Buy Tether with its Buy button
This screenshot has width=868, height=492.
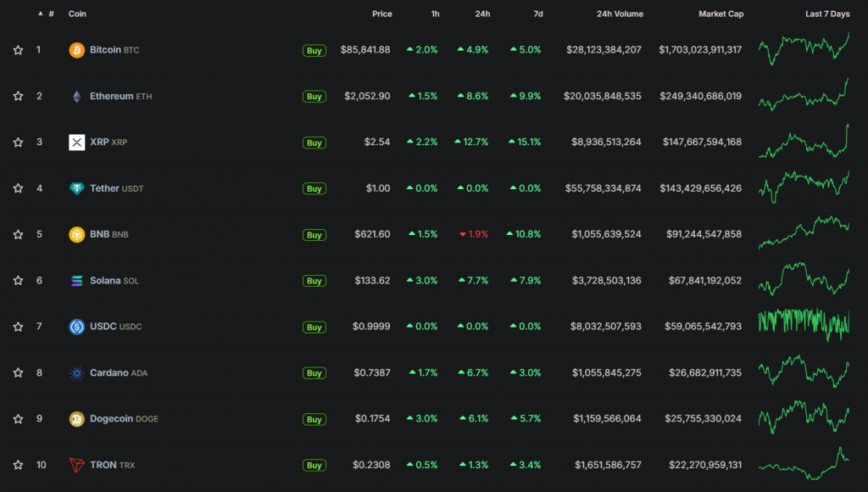(x=314, y=189)
